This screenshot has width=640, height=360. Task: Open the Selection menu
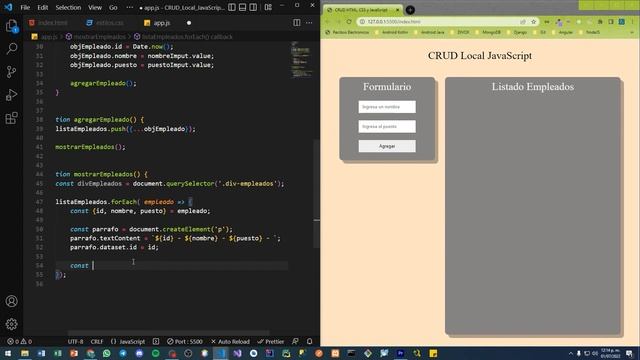point(68,7)
